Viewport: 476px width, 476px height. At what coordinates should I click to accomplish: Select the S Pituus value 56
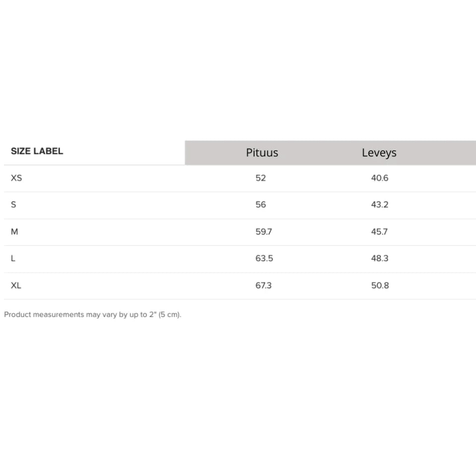point(261,205)
